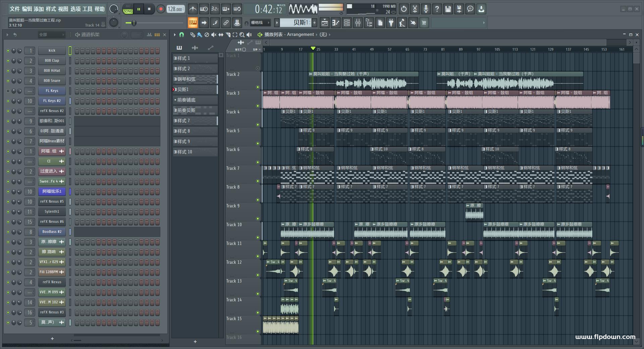Screen dimensions: 644x349
Task: Open the Playlist view icon in the toolbar
Action: coord(325,23)
